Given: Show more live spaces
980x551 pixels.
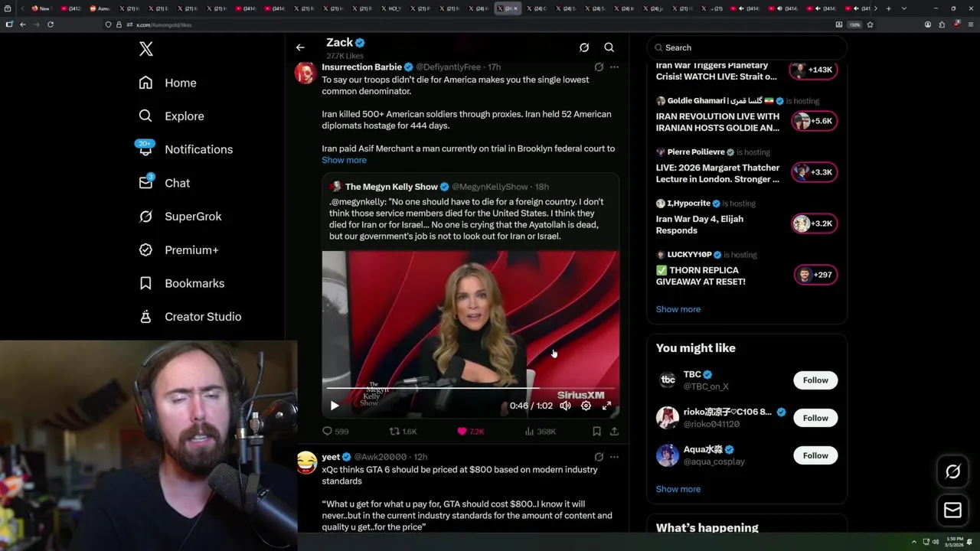Looking at the screenshot, I should [x=678, y=309].
